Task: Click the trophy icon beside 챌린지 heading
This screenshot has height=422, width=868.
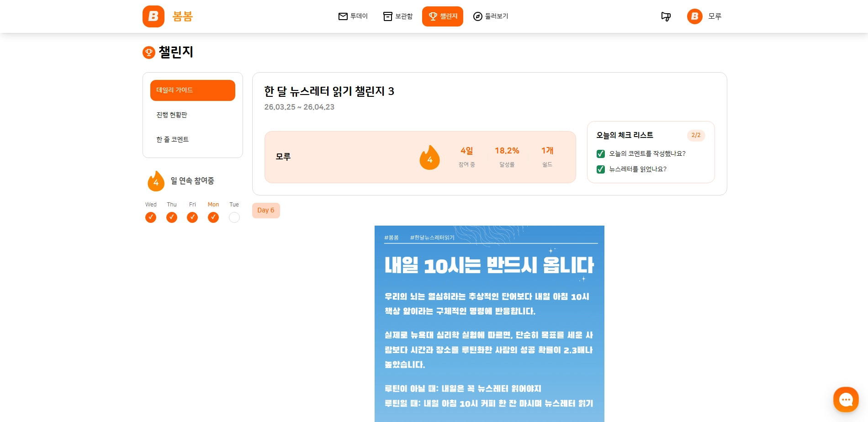Action: [149, 53]
